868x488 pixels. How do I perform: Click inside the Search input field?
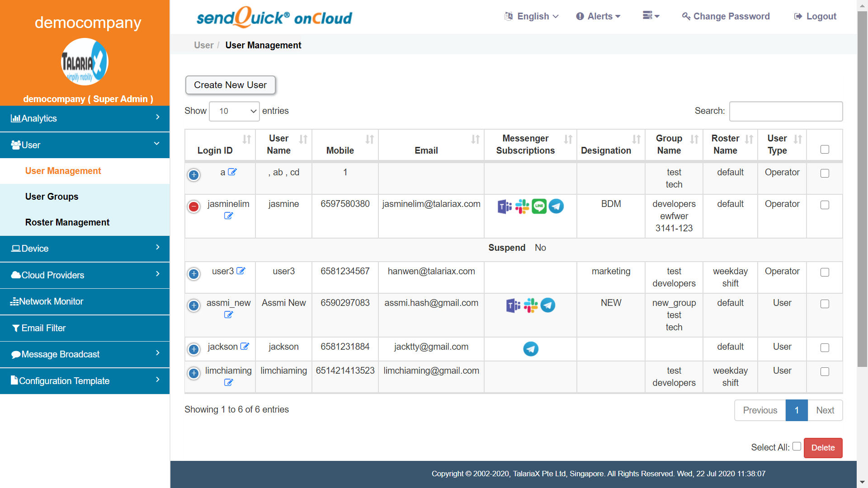(785, 111)
